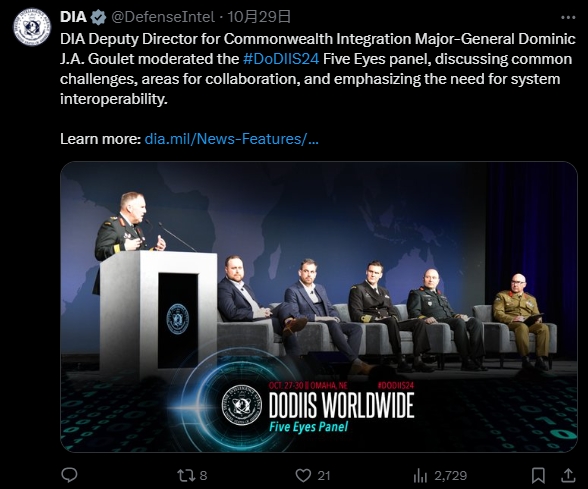The width and height of the screenshot is (588, 489).
Task: Click the view count 2,729
Action: 450,476
